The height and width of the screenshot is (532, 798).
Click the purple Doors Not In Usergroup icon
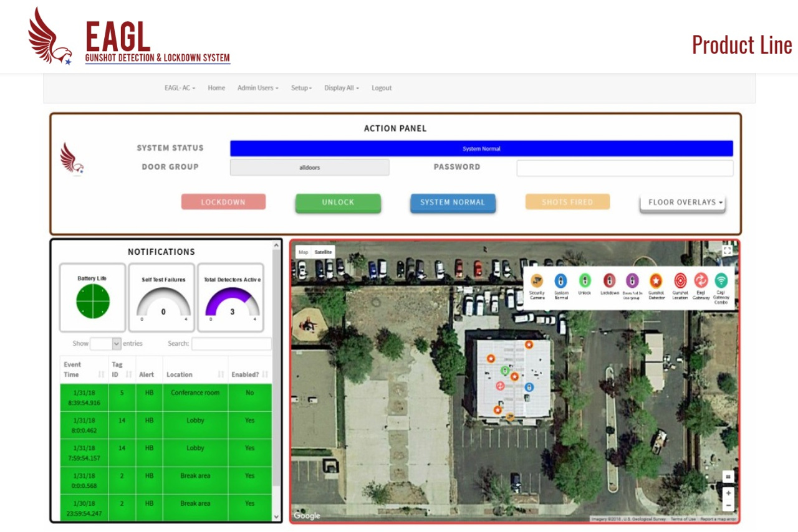point(632,281)
